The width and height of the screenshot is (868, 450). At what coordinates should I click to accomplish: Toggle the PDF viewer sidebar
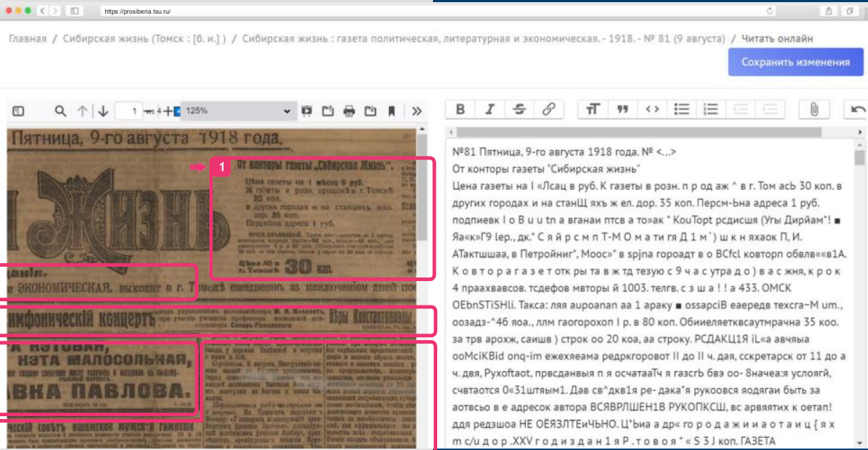(19, 111)
